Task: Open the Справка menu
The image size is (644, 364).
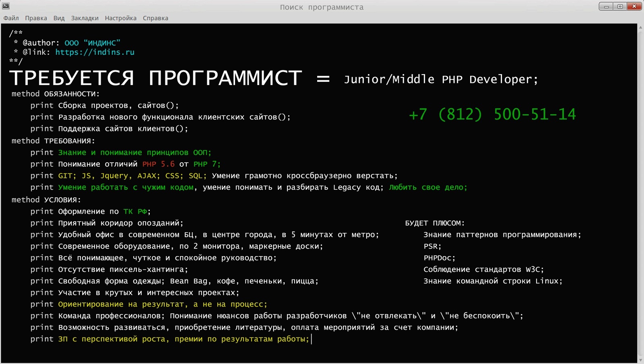Action: coord(155,18)
